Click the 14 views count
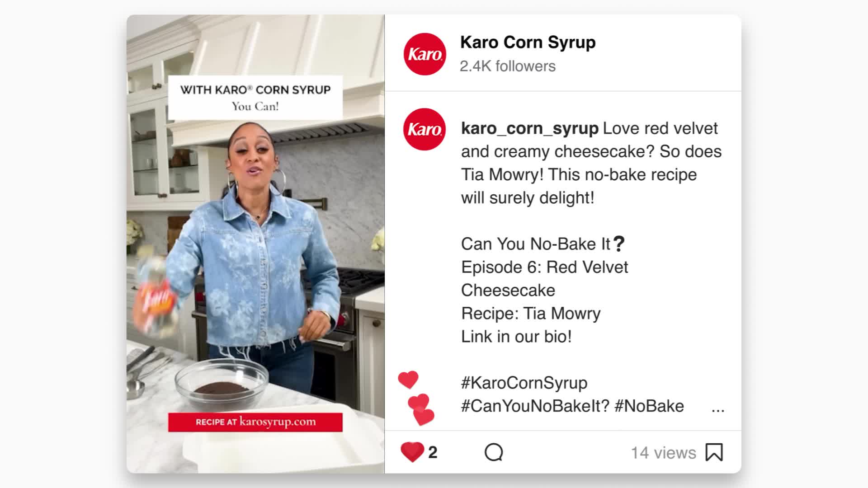Image resolution: width=868 pixels, height=488 pixels. (x=663, y=453)
